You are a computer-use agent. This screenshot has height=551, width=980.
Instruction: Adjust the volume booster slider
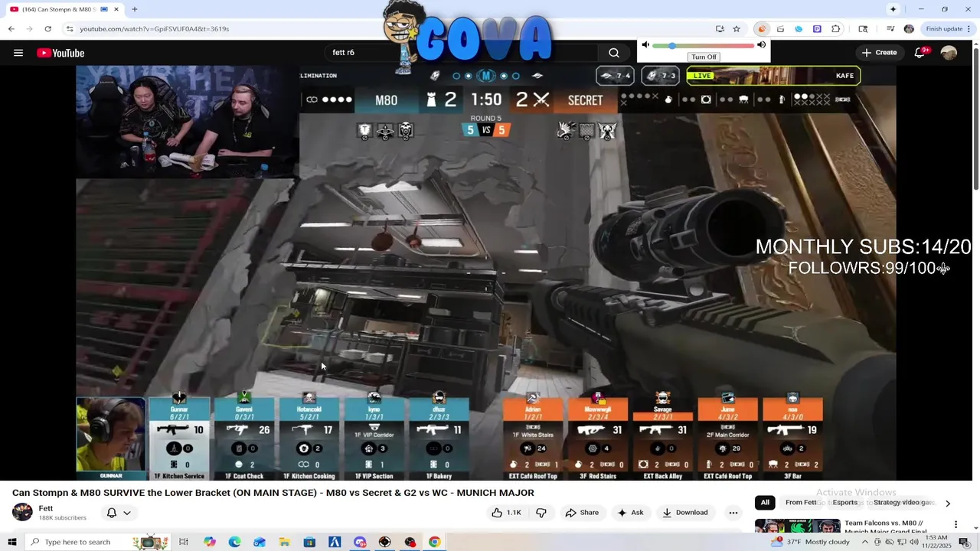(703, 45)
